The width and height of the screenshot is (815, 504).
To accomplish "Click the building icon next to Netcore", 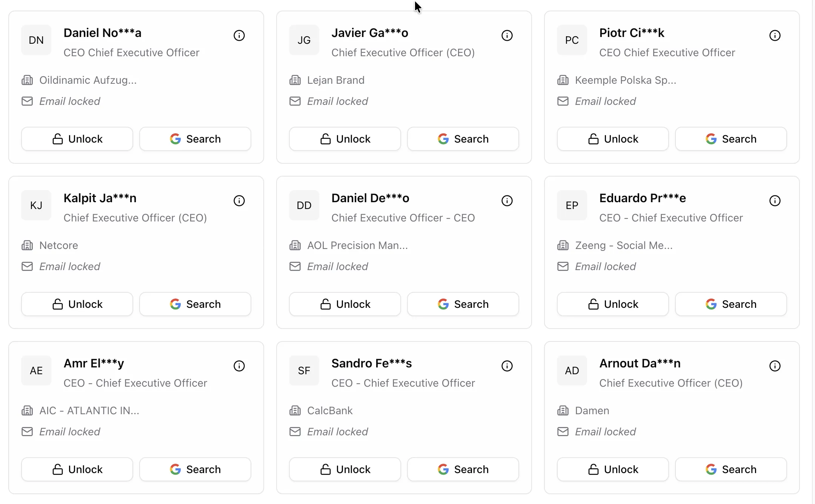I will coord(27,245).
